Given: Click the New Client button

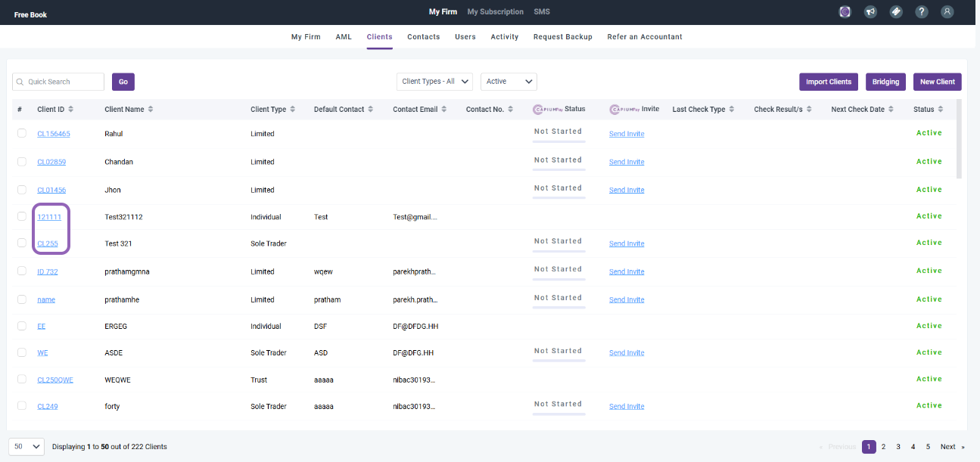Looking at the screenshot, I should pos(938,82).
